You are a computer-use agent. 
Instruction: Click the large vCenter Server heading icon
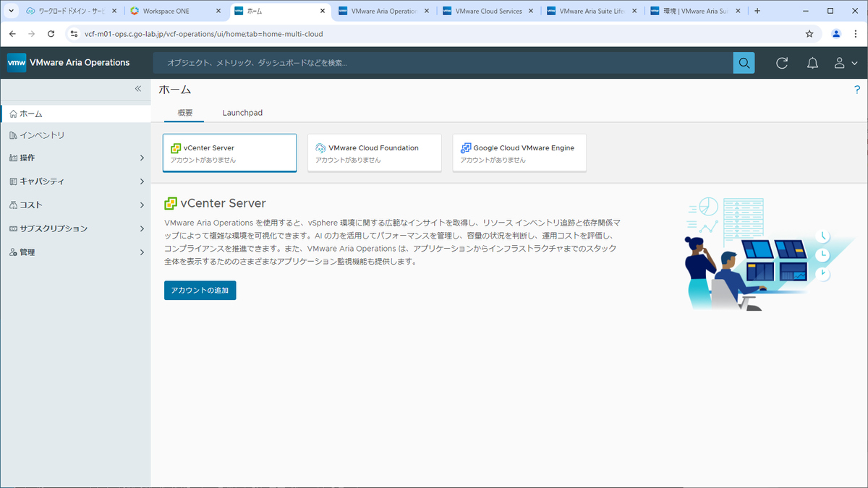click(171, 203)
